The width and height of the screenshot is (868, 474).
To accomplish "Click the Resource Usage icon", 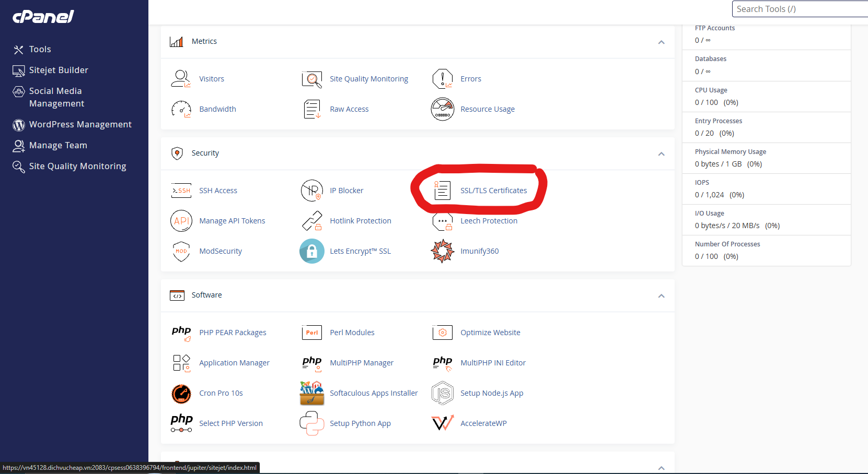I will pos(443,109).
